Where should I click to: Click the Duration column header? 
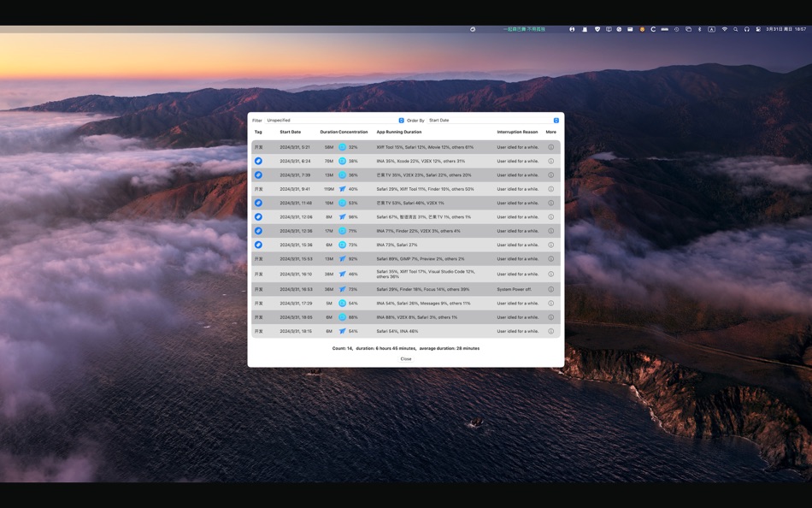coord(329,133)
